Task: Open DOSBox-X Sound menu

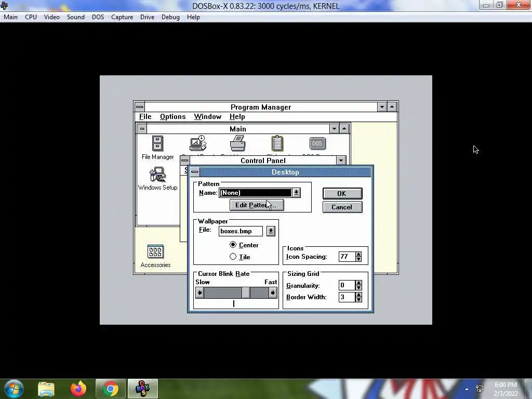Action: (x=76, y=17)
